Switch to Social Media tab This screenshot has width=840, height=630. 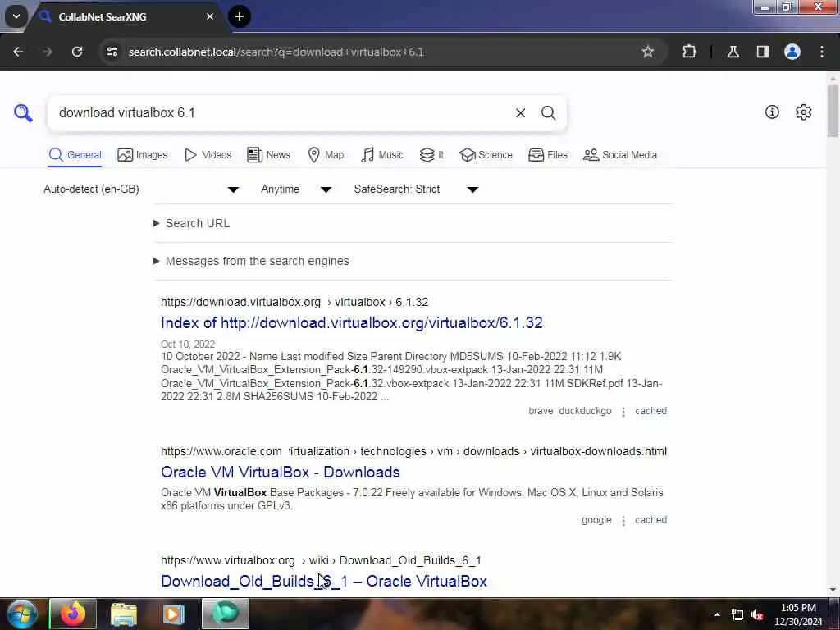point(620,155)
